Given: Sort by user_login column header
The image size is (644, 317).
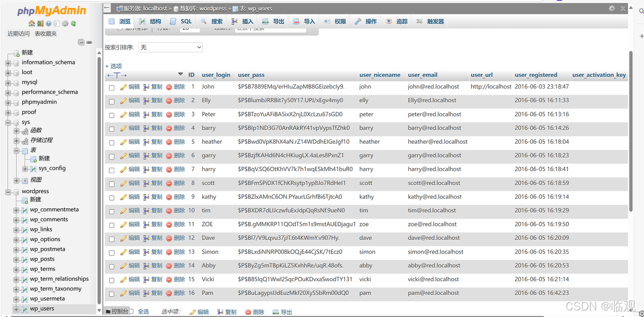Looking at the screenshot, I should [x=216, y=75].
